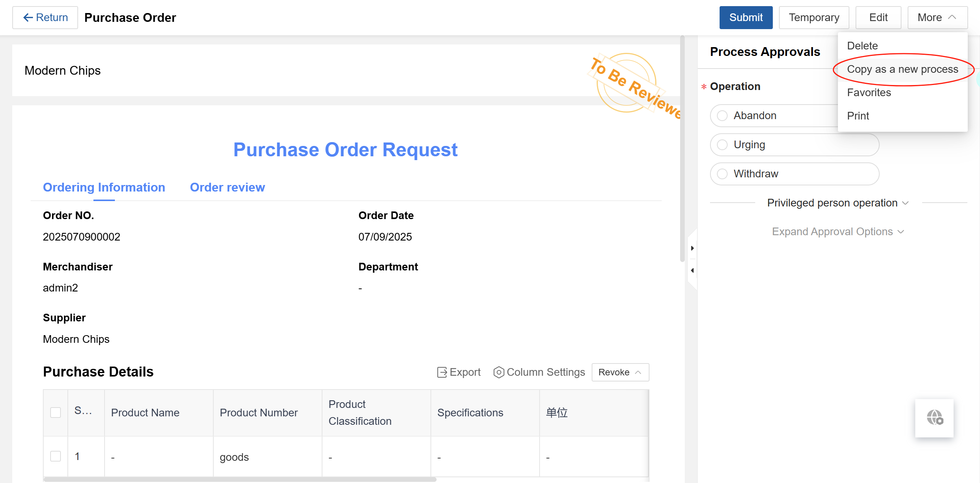This screenshot has height=483, width=980.
Task: Select the Withdraw radio option
Action: click(722, 174)
